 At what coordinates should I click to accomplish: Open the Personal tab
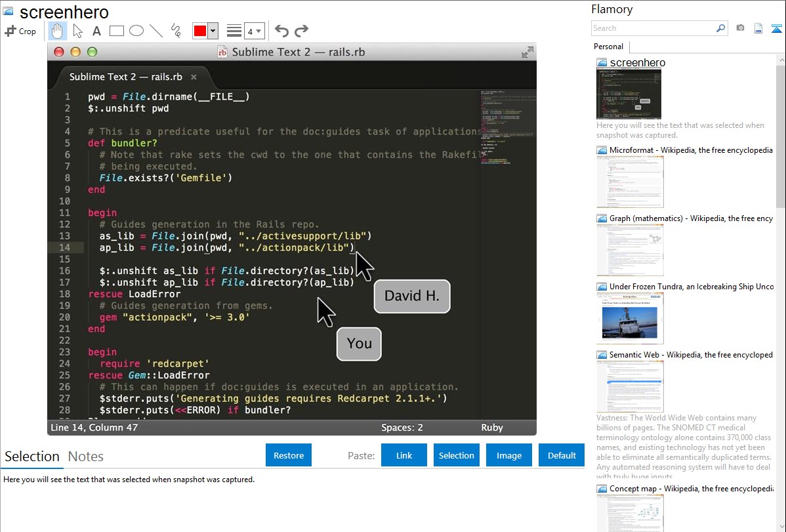click(608, 47)
